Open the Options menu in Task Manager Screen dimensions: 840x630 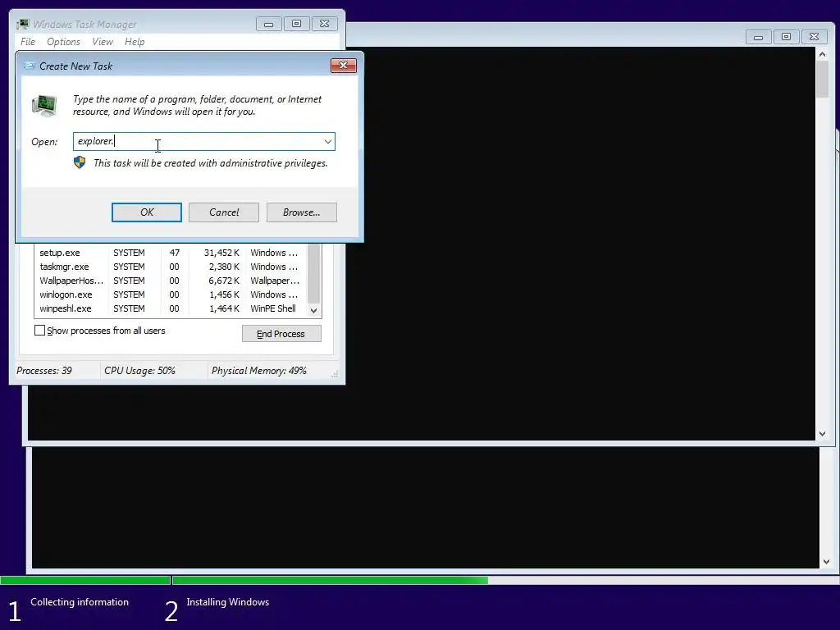coord(63,42)
